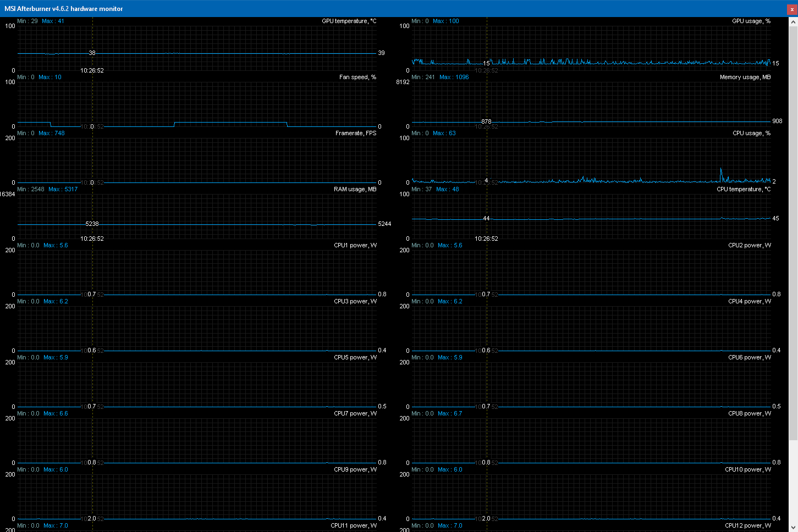This screenshot has height=532, width=798.
Task: Click the 'CPU2 power, W' label
Action: click(x=750, y=246)
